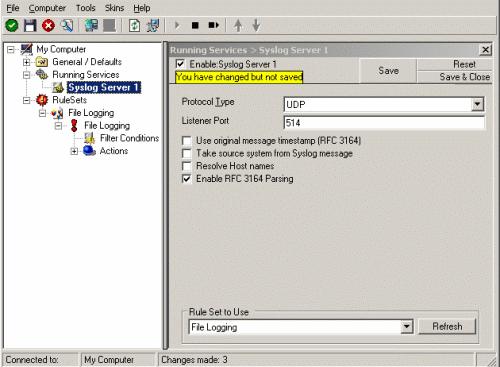Open the Tools menu
This screenshot has height=367, width=500.
(86, 8)
